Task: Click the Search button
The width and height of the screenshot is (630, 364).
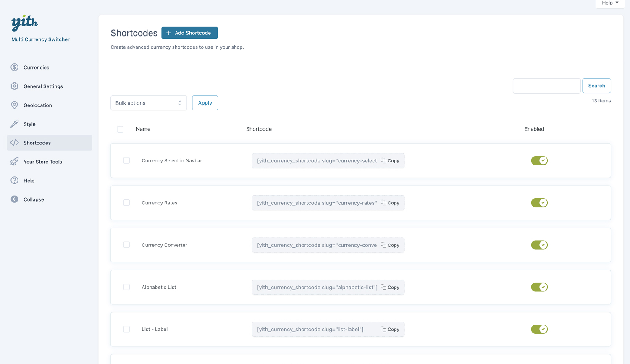Action: tap(596, 86)
